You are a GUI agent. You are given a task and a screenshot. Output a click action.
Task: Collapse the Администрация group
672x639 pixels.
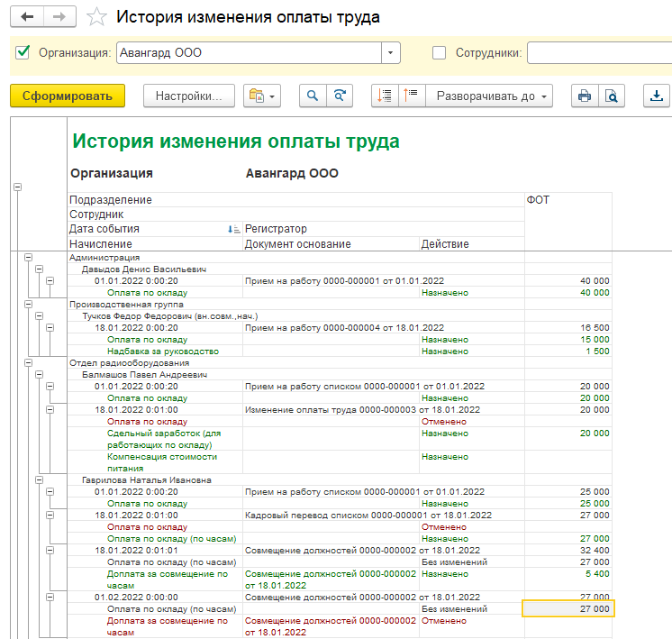[27, 257]
